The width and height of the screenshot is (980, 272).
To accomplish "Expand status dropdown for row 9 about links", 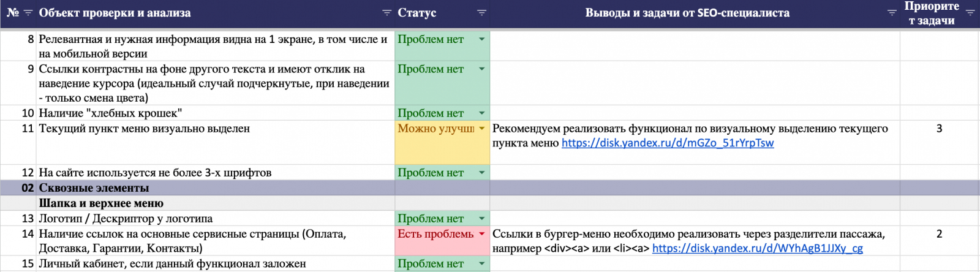I will (x=481, y=69).
